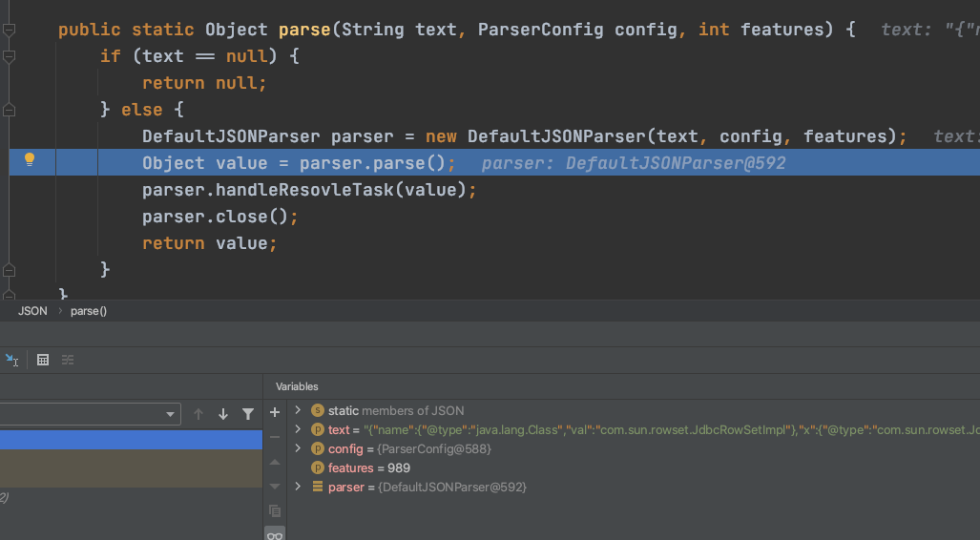Click the 'parser.close();' line
The image size is (980, 540).
tap(220, 217)
